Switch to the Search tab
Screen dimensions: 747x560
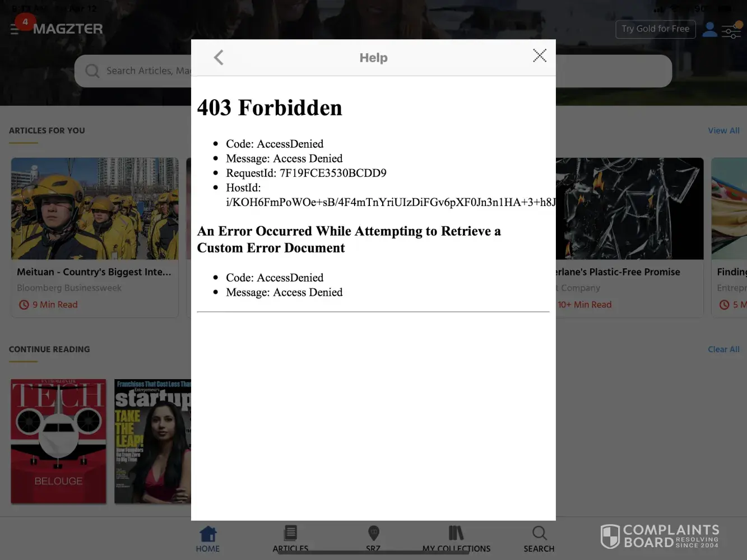click(539, 539)
